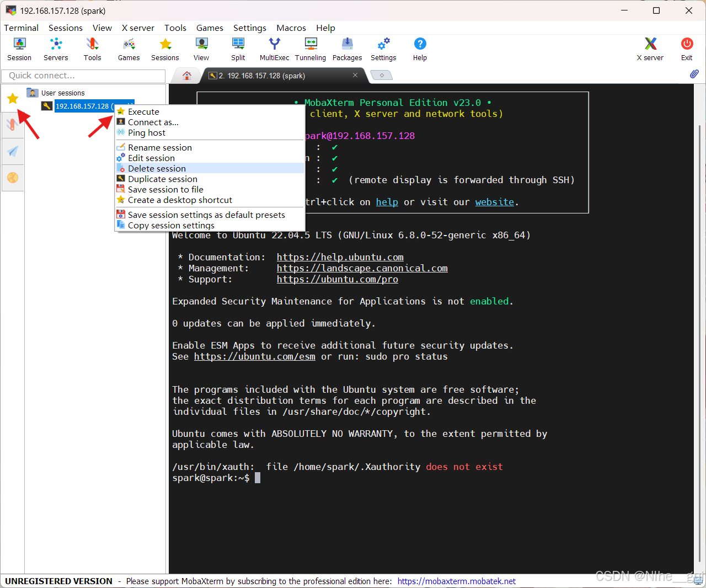706x588 pixels.
Task: Click the Split toolbar icon
Action: pyautogui.click(x=238, y=49)
